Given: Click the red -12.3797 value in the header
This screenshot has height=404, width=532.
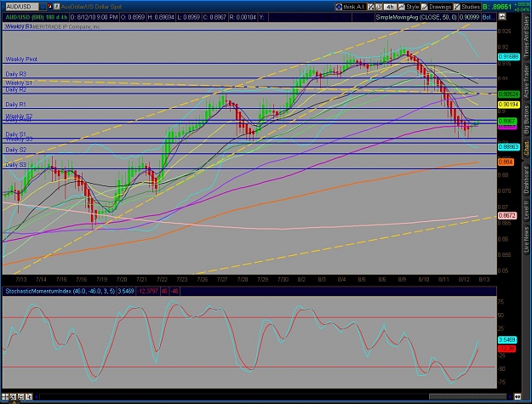Looking at the screenshot, I should [147, 291].
